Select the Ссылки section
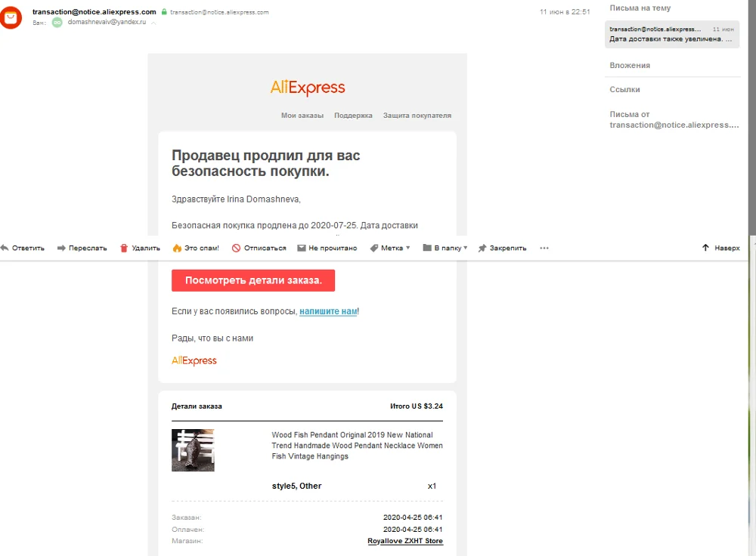Screen dimensions: 756x556 (625, 89)
